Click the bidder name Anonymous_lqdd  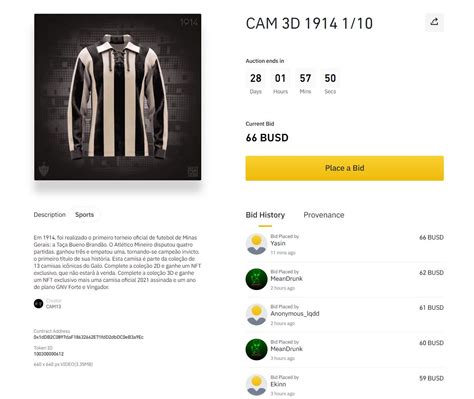295,314
